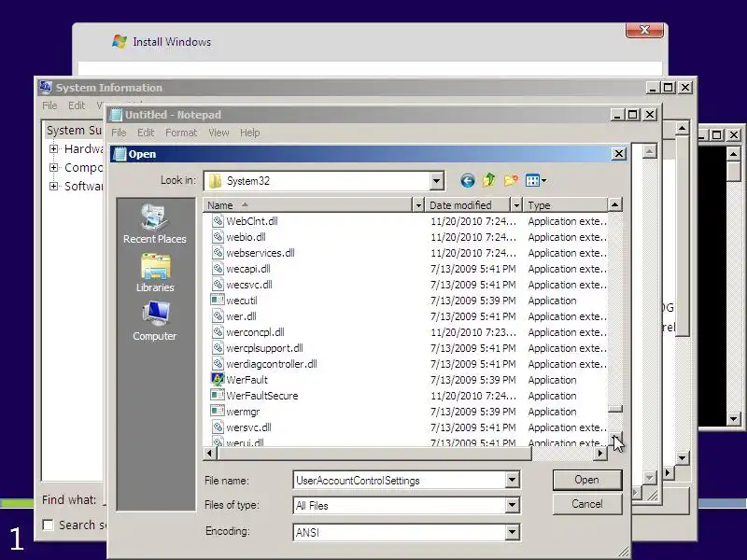Image resolution: width=747 pixels, height=560 pixels.
Task: Open Notepad Edit menu
Action: 146,133
